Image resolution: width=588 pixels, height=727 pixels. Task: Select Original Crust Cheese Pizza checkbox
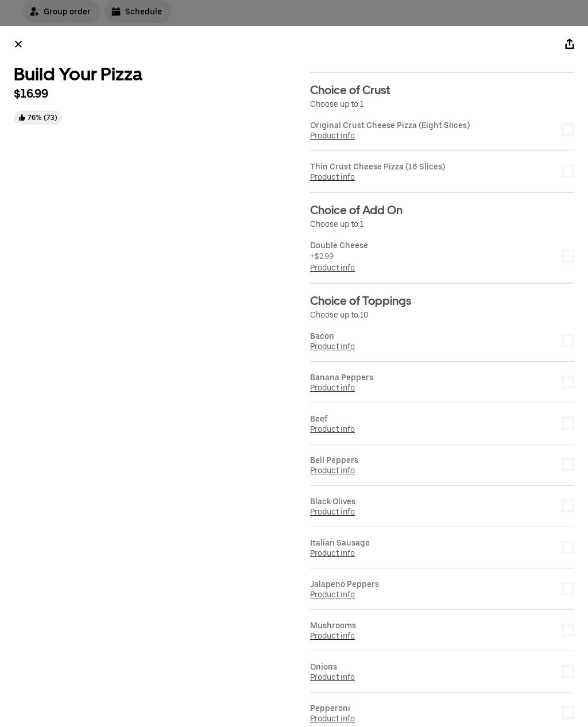pyautogui.click(x=568, y=130)
